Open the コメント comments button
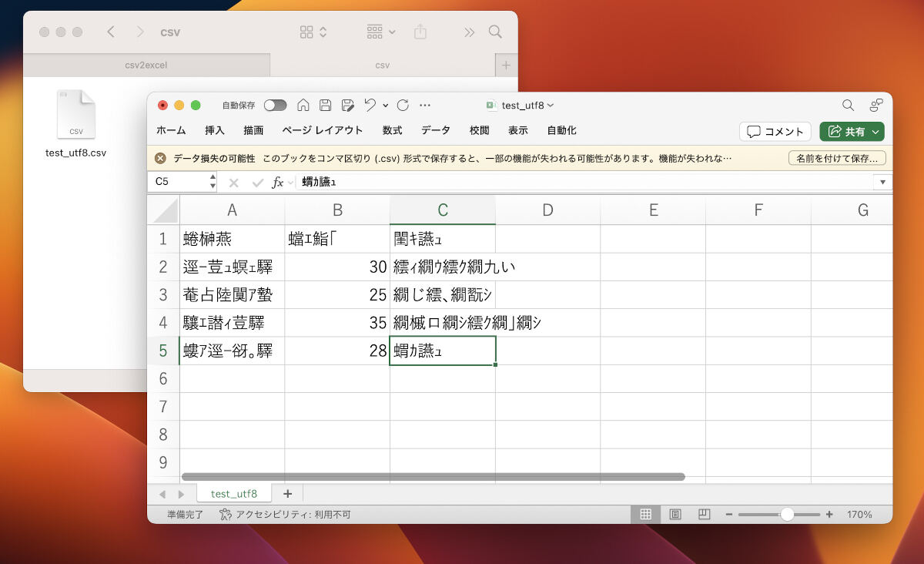The image size is (924, 564). tap(775, 132)
